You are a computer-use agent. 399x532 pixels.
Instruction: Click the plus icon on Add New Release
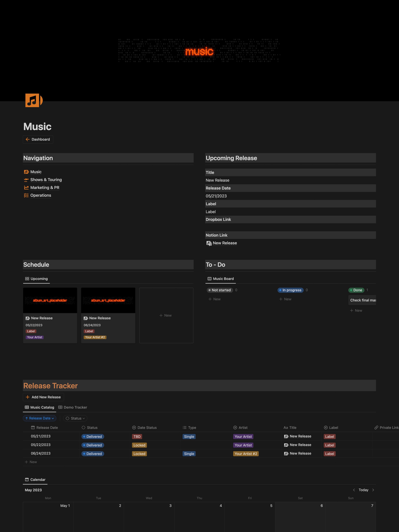[28, 397]
